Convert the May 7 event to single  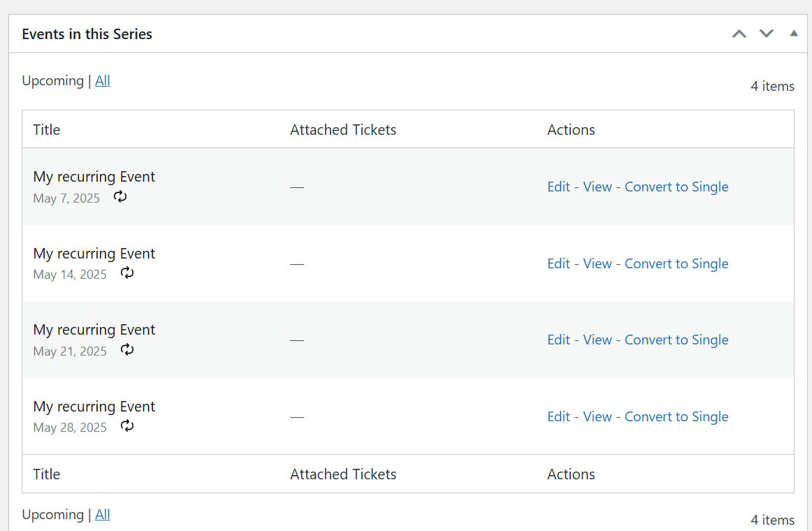tap(676, 187)
